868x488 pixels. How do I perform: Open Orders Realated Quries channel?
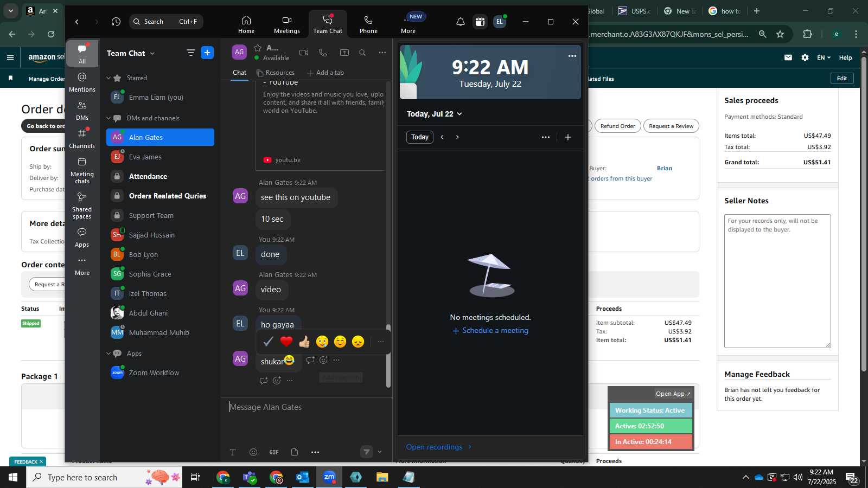160,196
